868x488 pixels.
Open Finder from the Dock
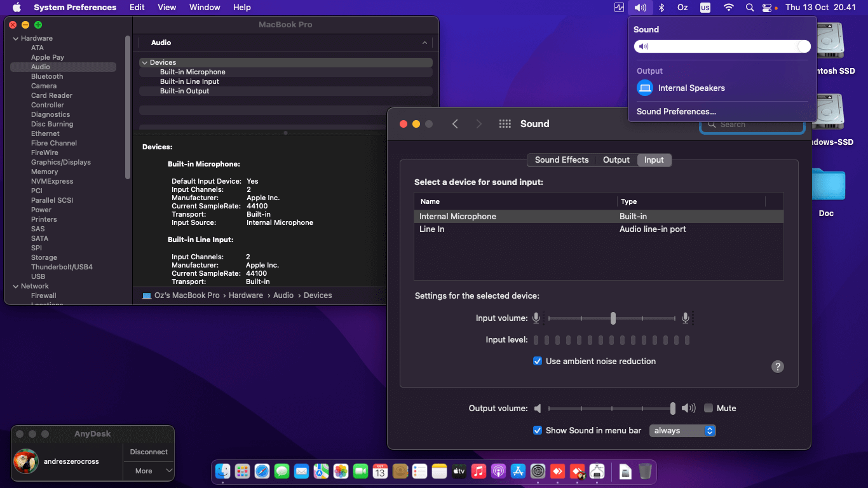(x=223, y=471)
